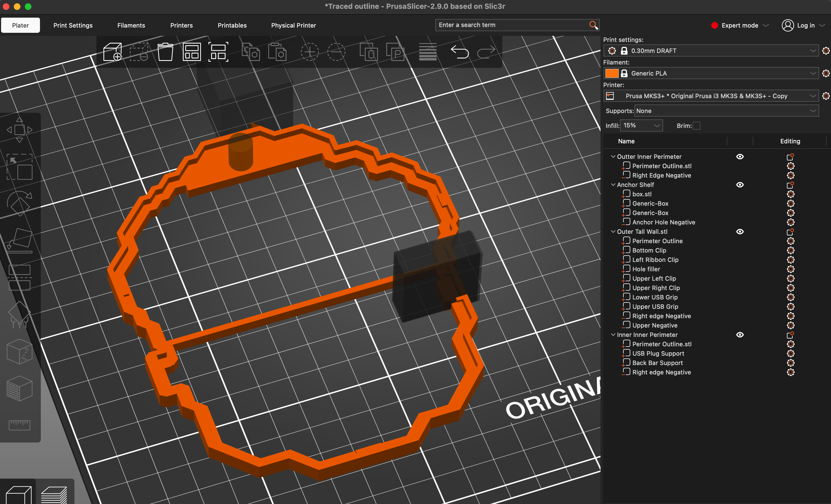Screen dimensions: 831x504
Task: Click the Redo arrow icon
Action: [486, 52]
